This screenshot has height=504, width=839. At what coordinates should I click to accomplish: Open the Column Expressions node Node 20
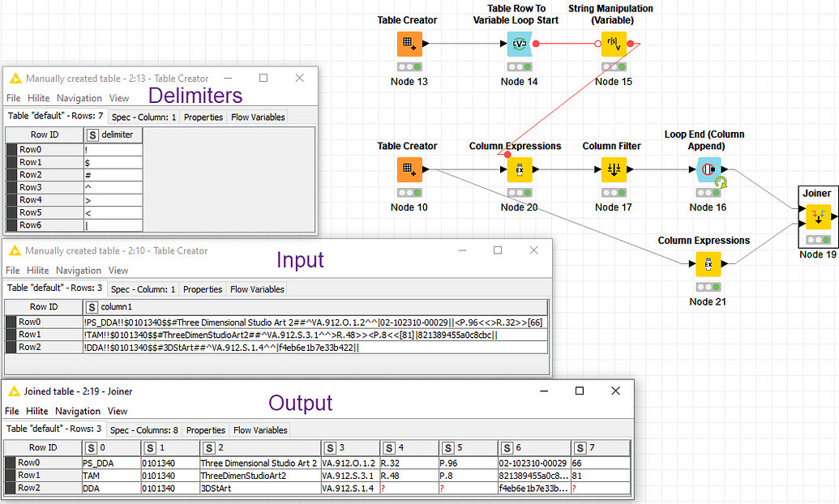pyautogui.click(x=519, y=169)
